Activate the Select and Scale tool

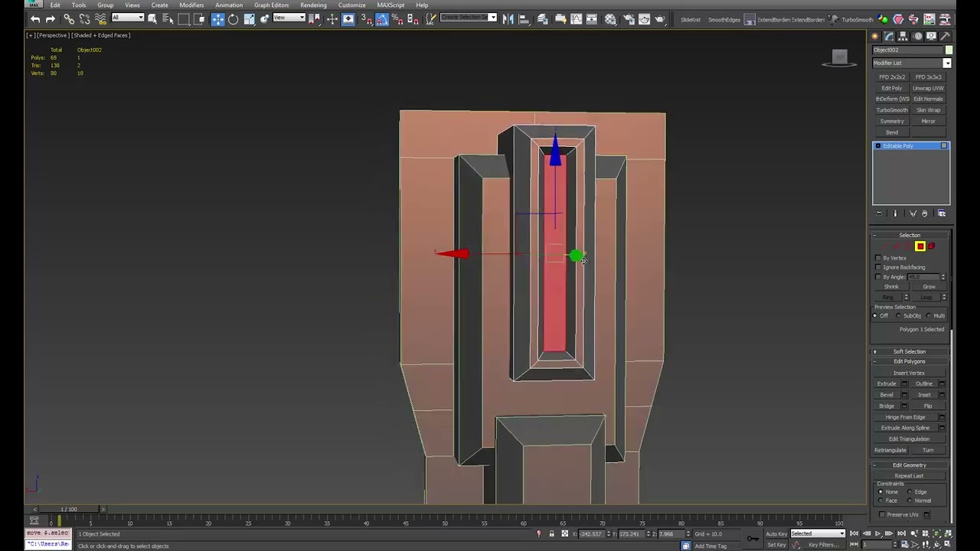click(x=250, y=19)
